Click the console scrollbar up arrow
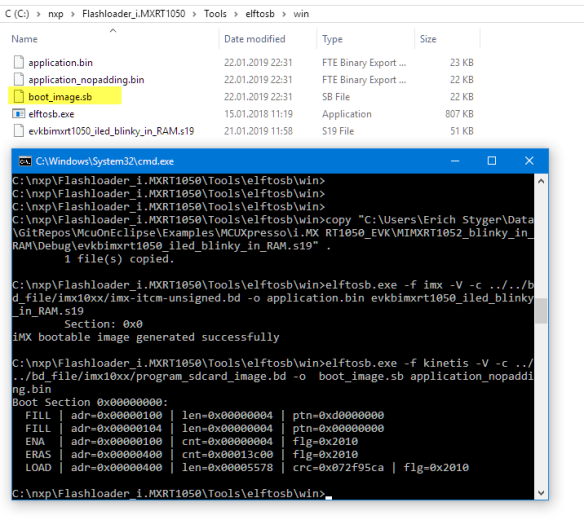Viewport: 584px width, 520px height. point(541,181)
